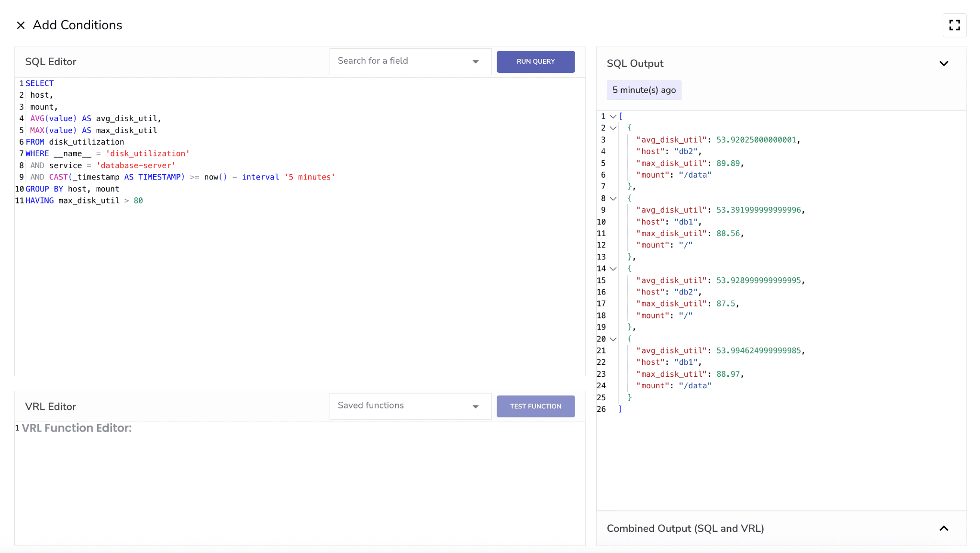Viewport: 980px width, 553px height.
Task: Toggle fullscreen mode icon
Action: (954, 25)
